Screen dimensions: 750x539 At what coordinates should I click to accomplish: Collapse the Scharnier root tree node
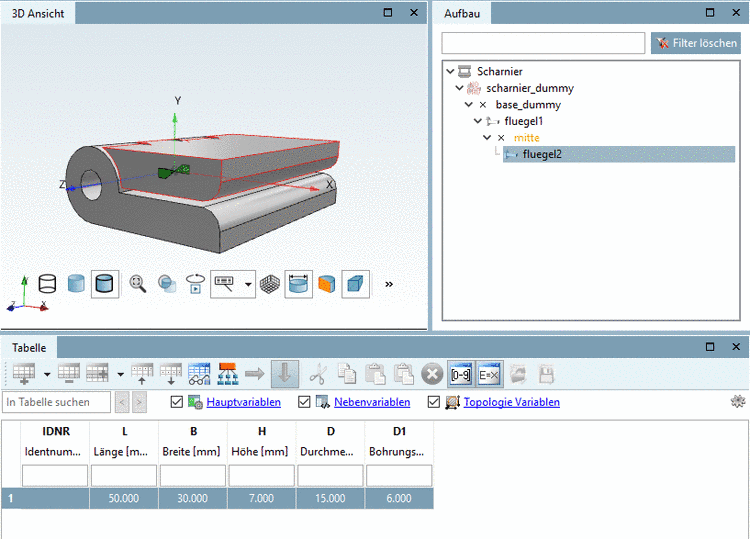coord(451,72)
